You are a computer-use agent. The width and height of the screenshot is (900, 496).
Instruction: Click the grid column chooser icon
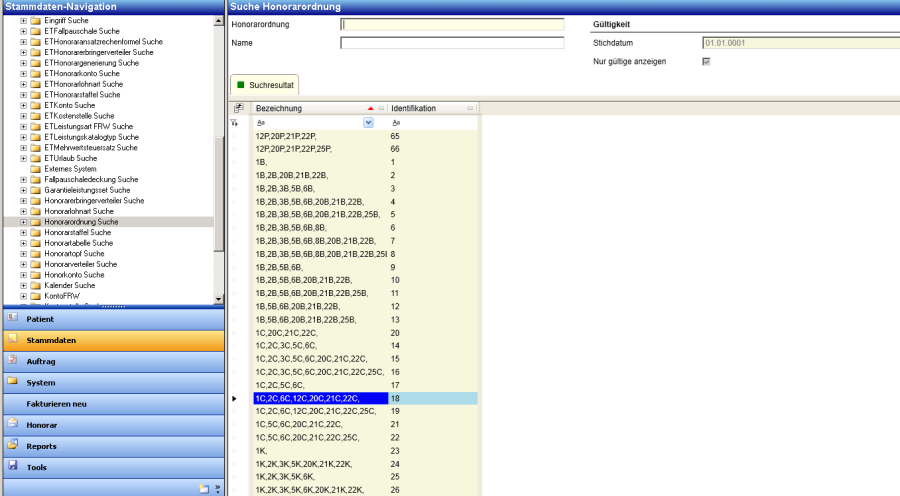pos(238,108)
